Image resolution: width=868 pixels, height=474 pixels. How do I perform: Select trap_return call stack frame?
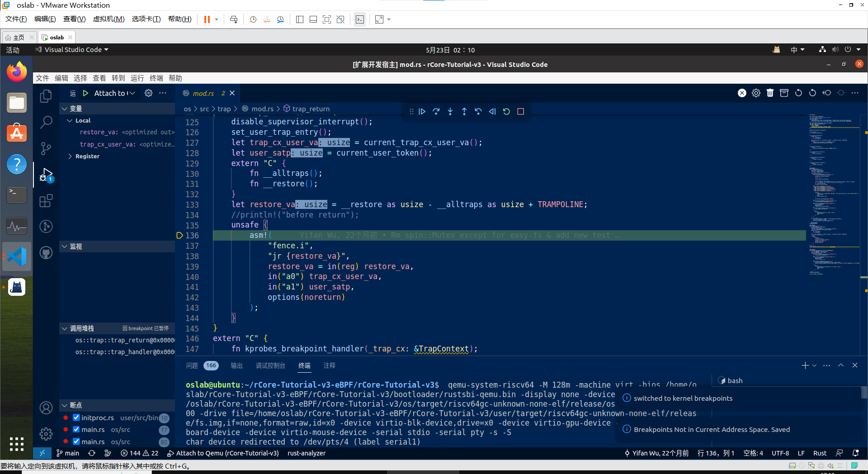(125, 340)
